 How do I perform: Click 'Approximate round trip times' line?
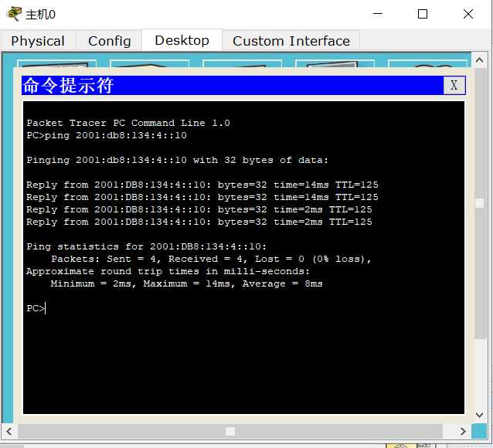click(168, 271)
